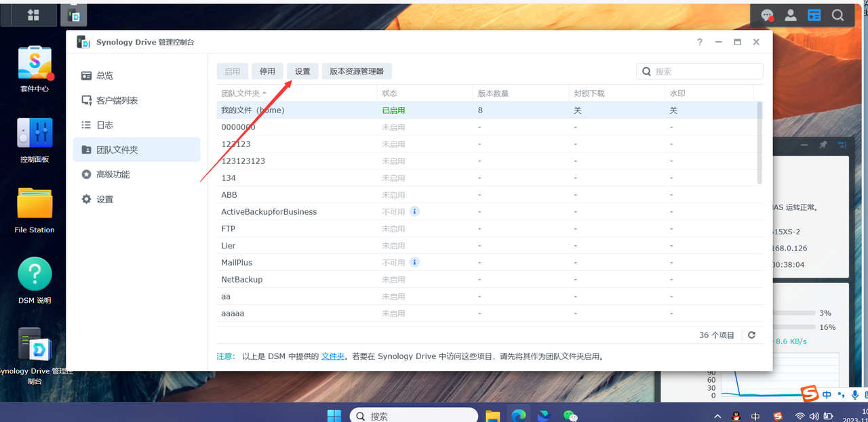Select the ABB folder row
868x422 pixels.
coord(486,194)
